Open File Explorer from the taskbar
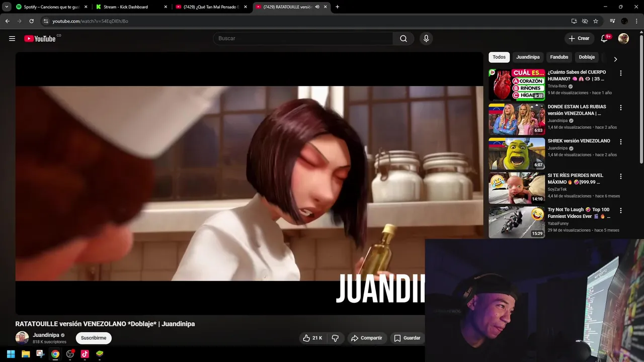This screenshot has width=644, height=362. (26, 354)
